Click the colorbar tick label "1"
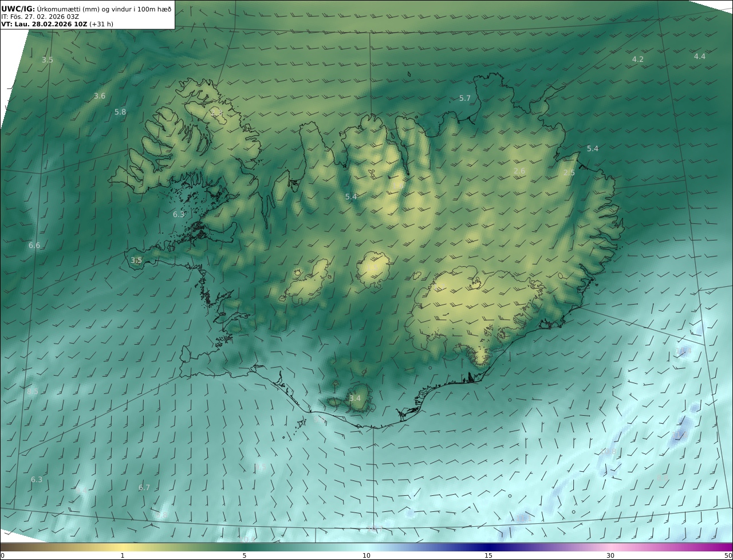Image resolution: width=733 pixels, height=560 pixels. click(x=123, y=555)
